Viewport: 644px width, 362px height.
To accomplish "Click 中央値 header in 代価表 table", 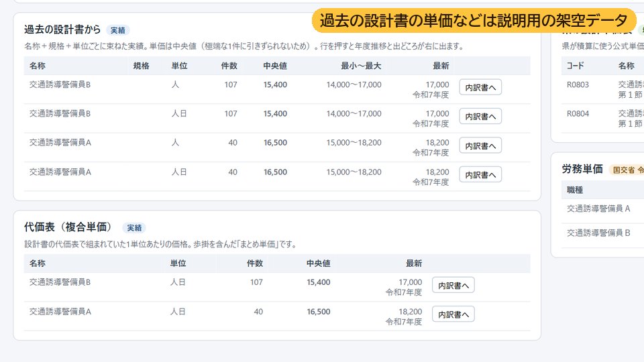I will [x=318, y=263].
